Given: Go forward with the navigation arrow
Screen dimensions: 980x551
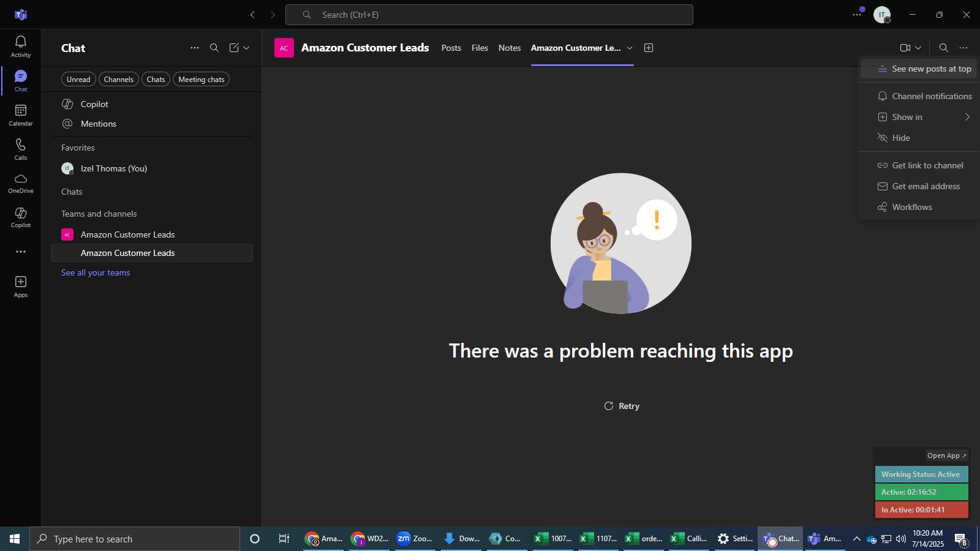Looking at the screenshot, I should coord(273,15).
